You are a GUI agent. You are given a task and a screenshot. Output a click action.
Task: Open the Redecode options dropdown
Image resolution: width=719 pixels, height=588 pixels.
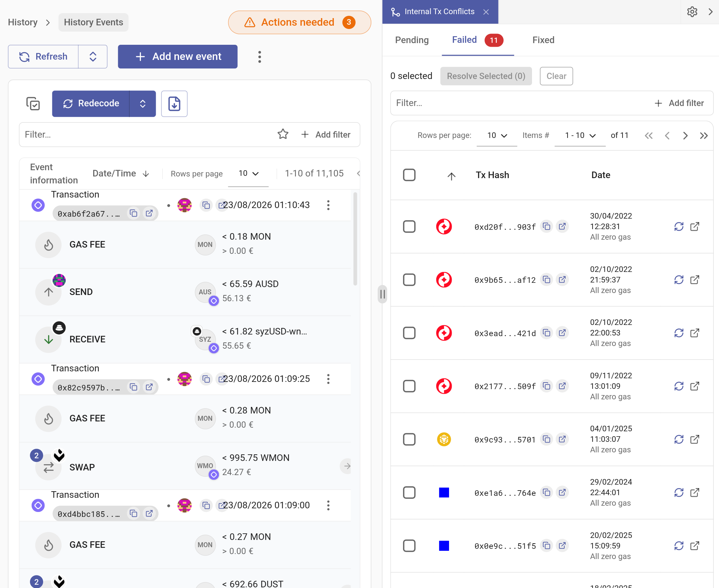coord(143,104)
